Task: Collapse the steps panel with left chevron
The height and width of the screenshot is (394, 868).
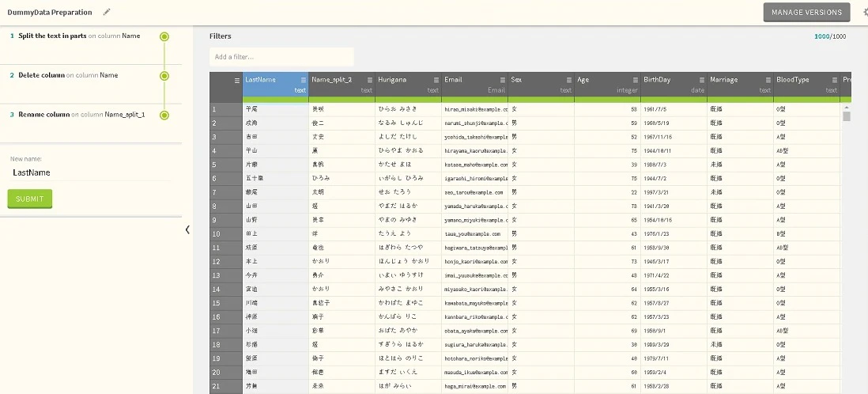Action: click(187, 229)
